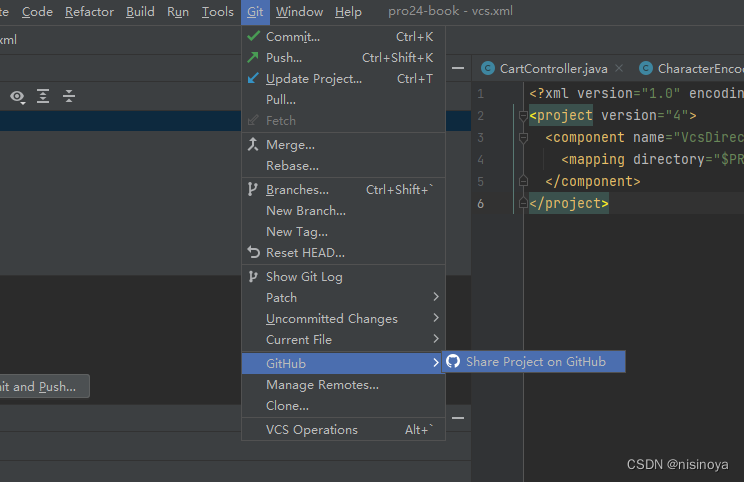Click the Merge icon in Git menu
This screenshot has width=744, height=482.
253,144
